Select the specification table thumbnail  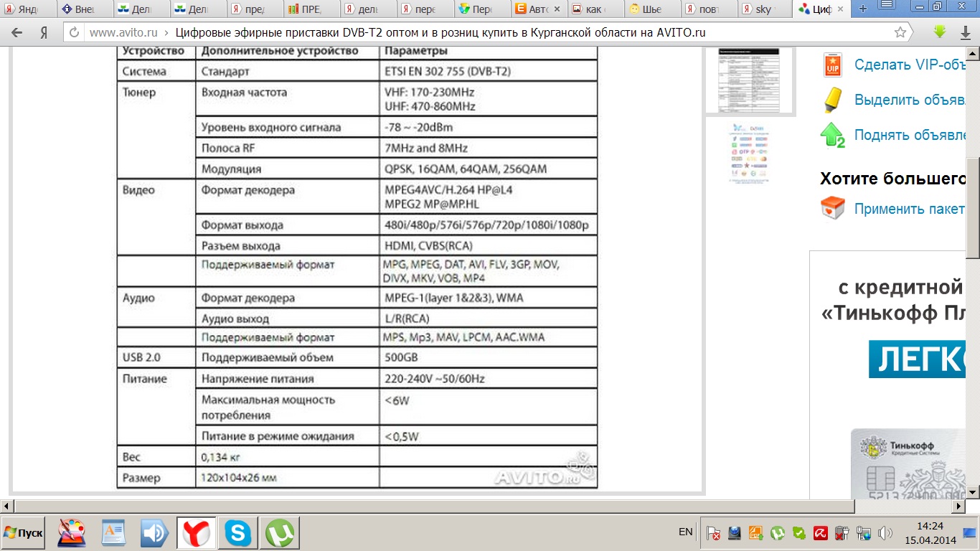pyautogui.click(x=750, y=80)
